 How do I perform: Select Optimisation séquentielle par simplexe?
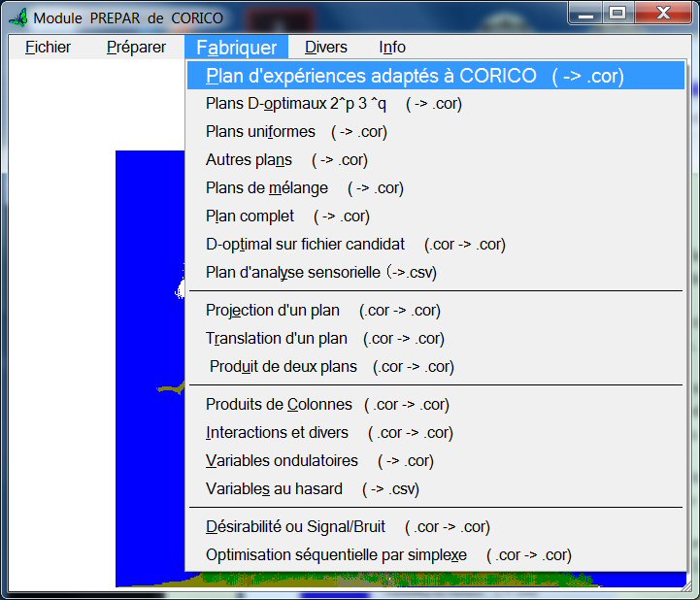click(436, 555)
